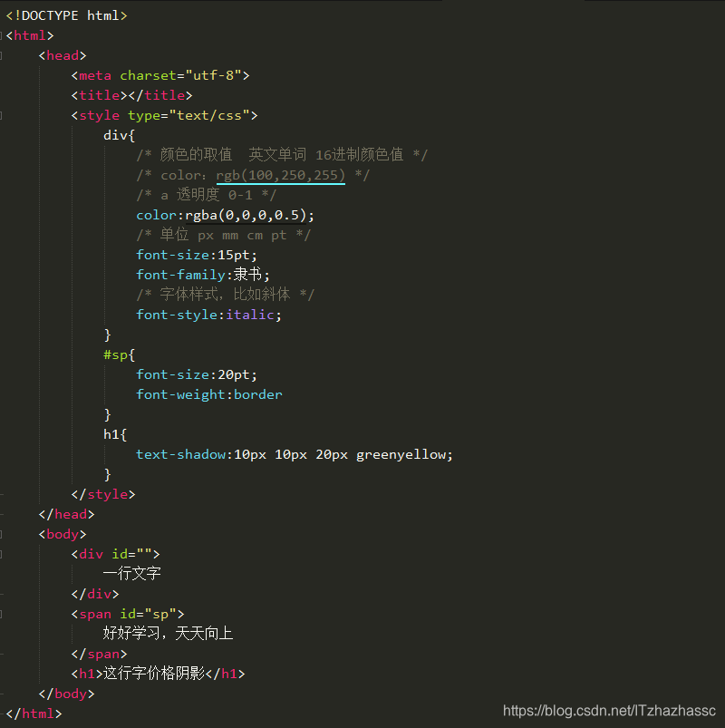725x728 pixels.
Task: Click the font-weight:border declaration
Action: pos(209,395)
